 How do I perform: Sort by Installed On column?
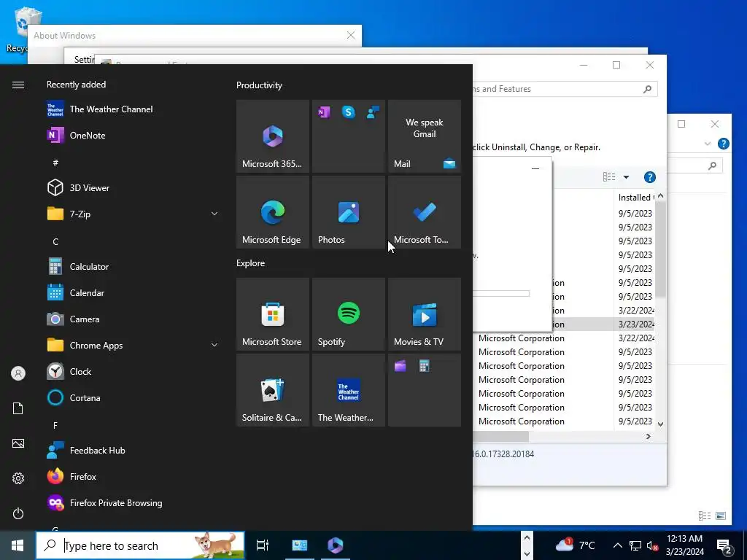635,197
